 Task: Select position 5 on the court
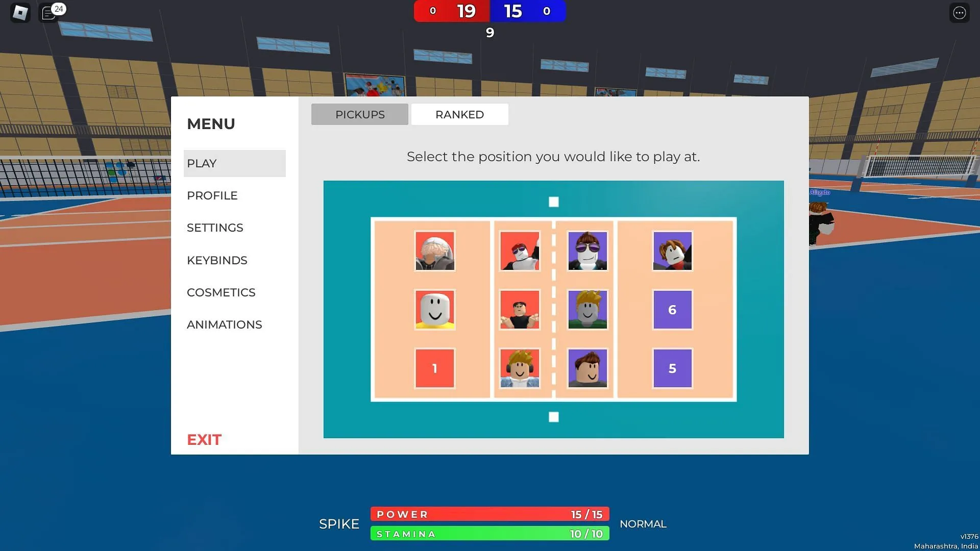(x=672, y=368)
